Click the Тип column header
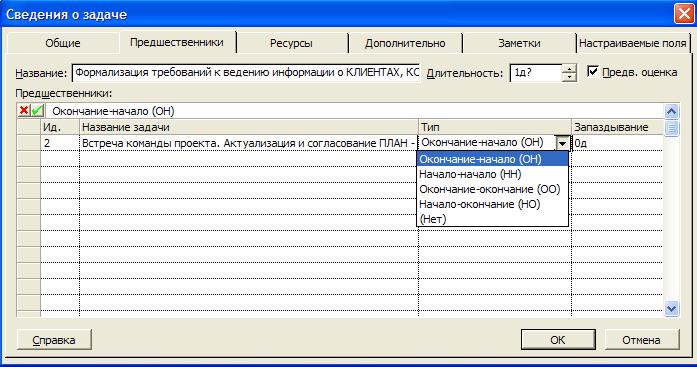697x367 pixels. pyautogui.click(x=495, y=127)
